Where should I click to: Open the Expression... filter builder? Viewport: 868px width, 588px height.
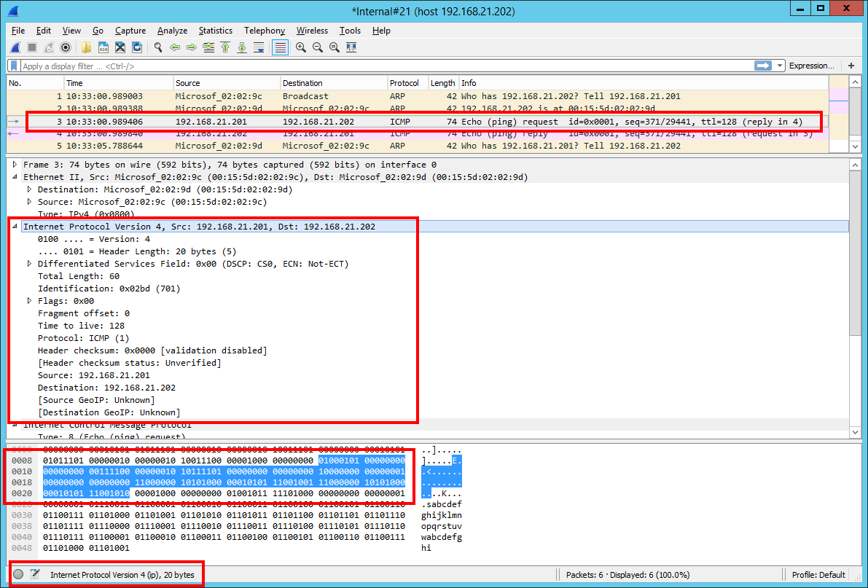[x=812, y=66]
